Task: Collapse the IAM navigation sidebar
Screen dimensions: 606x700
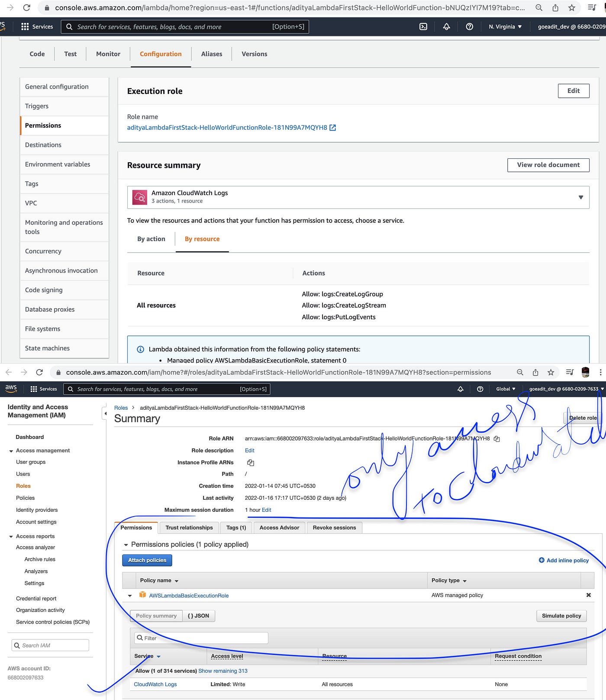Action: pos(105,414)
